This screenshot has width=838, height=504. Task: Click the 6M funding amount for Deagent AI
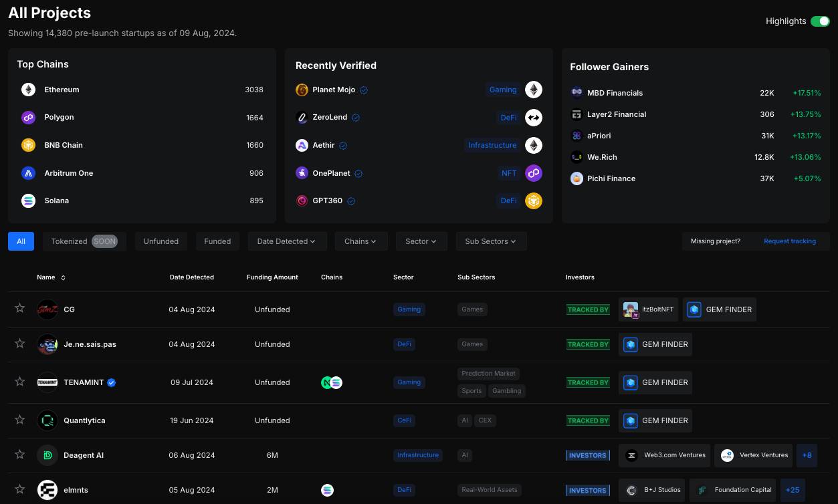(x=272, y=455)
